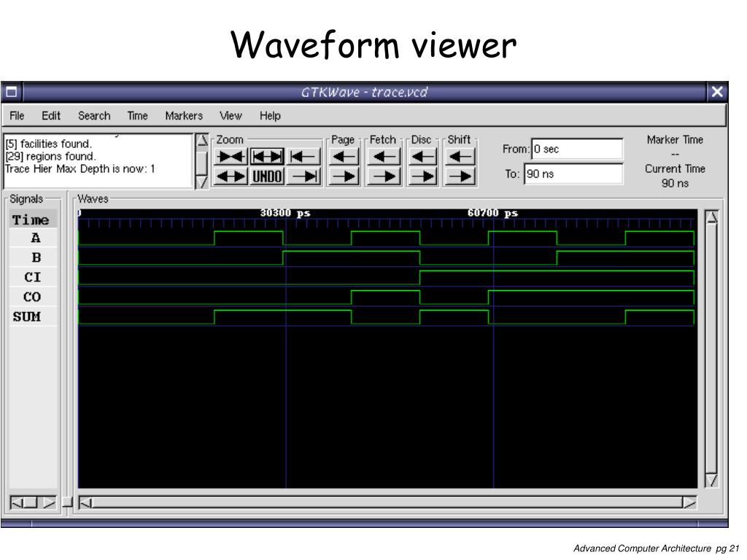Screen dimensions: 747x560
Task: Click the Disc left arrow
Action: pyautogui.click(x=422, y=157)
